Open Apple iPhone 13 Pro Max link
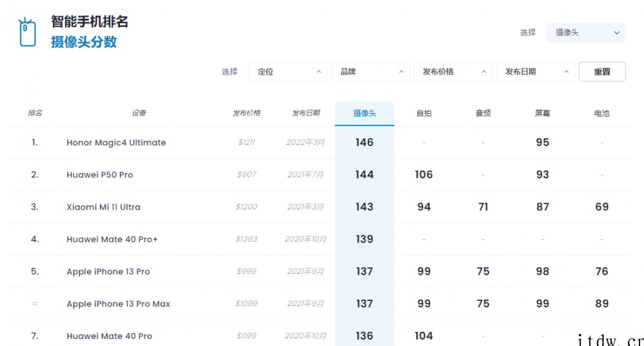The width and height of the screenshot is (644, 346). click(118, 304)
